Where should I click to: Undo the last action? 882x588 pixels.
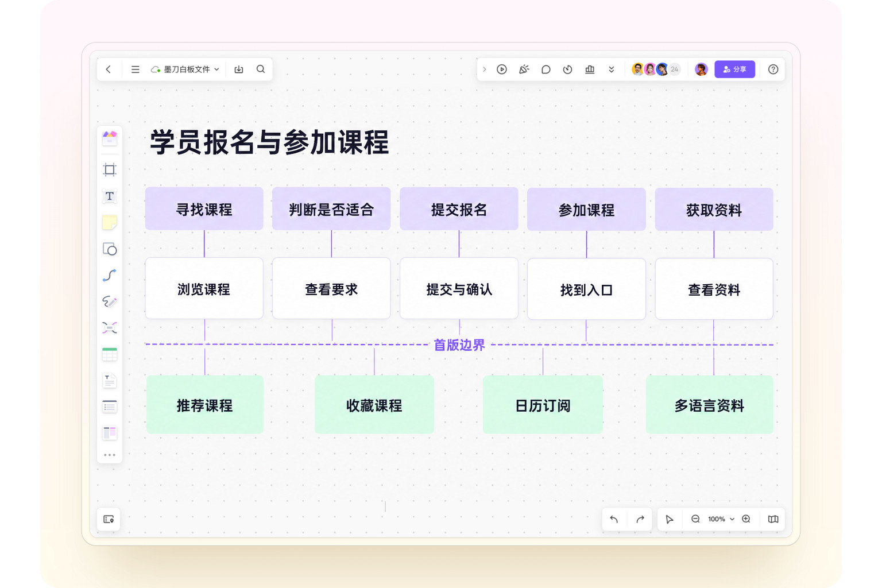pyautogui.click(x=614, y=519)
